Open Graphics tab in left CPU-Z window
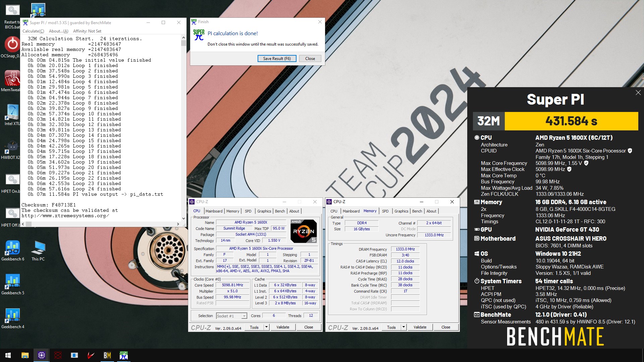644x362 pixels. (x=264, y=211)
